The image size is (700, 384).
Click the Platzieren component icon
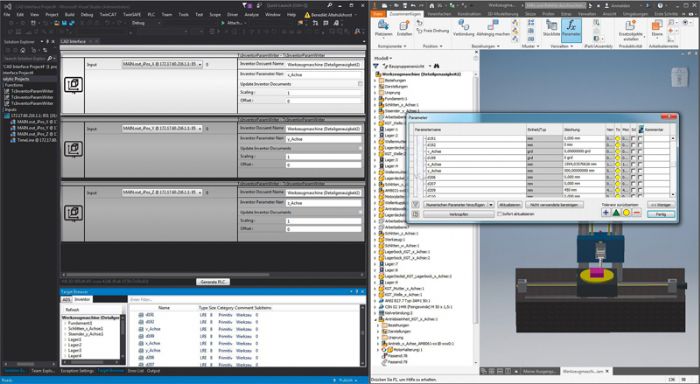383,29
